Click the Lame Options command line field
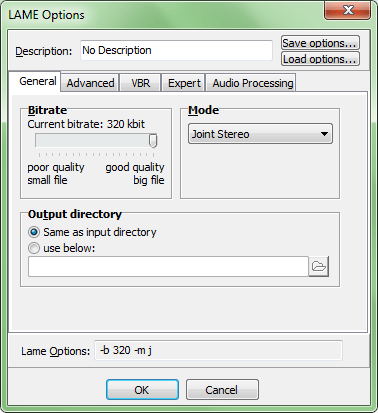The width and height of the screenshot is (378, 413). click(x=218, y=350)
